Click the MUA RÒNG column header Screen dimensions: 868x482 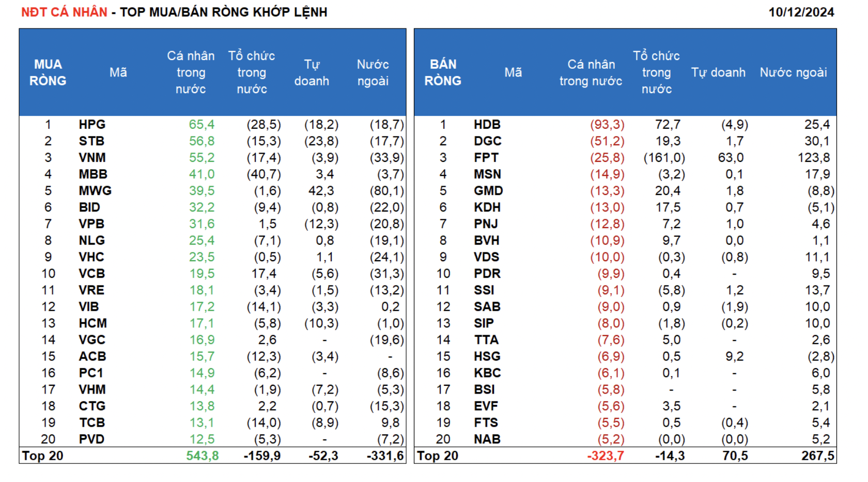click(48, 72)
